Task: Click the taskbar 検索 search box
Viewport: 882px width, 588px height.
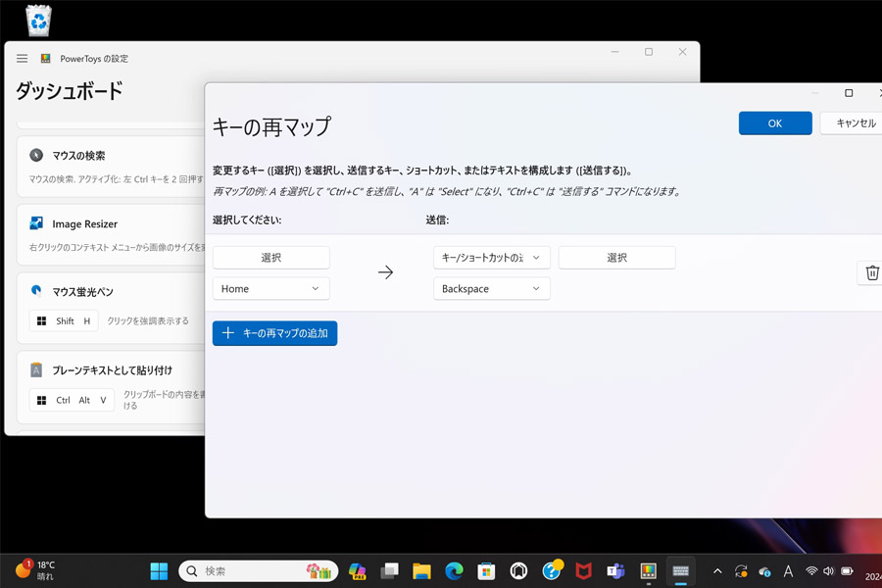Action: point(258,571)
